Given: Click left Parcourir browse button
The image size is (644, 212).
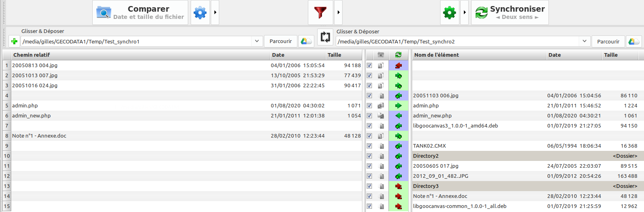Looking at the screenshot, I should click(x=280, y=41).
